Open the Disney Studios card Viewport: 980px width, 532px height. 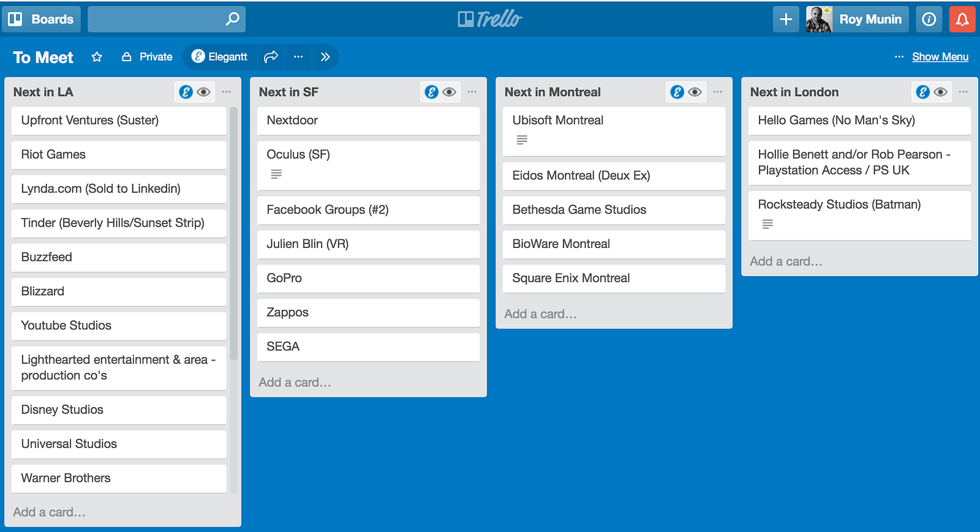[119, 410]
